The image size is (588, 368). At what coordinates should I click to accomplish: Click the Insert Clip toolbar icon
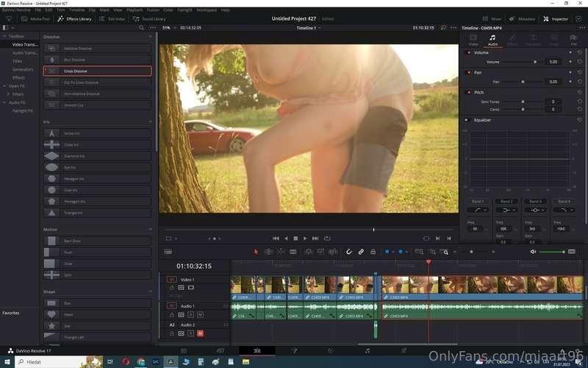point(308,252)
